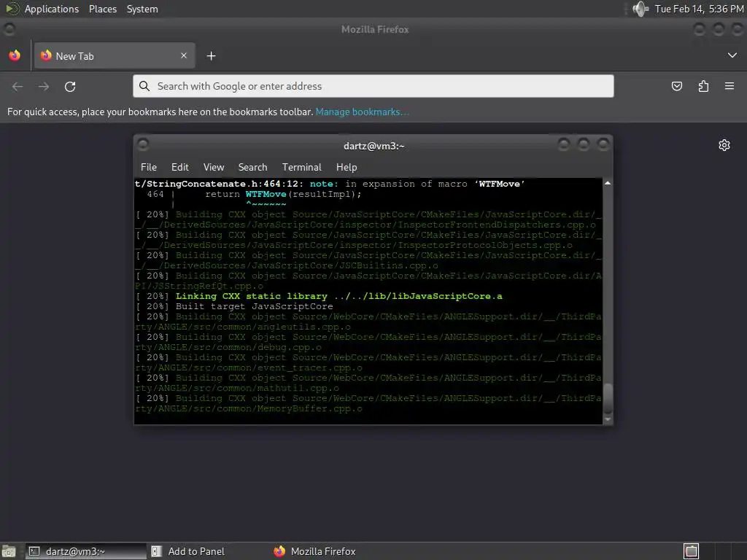
Task: Open the System menu in top panel
Action: coord(142,9)
